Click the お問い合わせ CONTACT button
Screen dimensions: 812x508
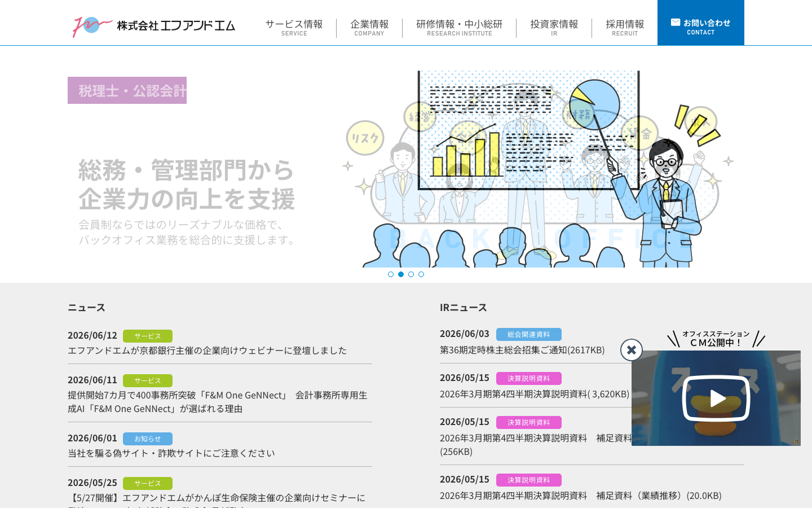pos(701,23)
